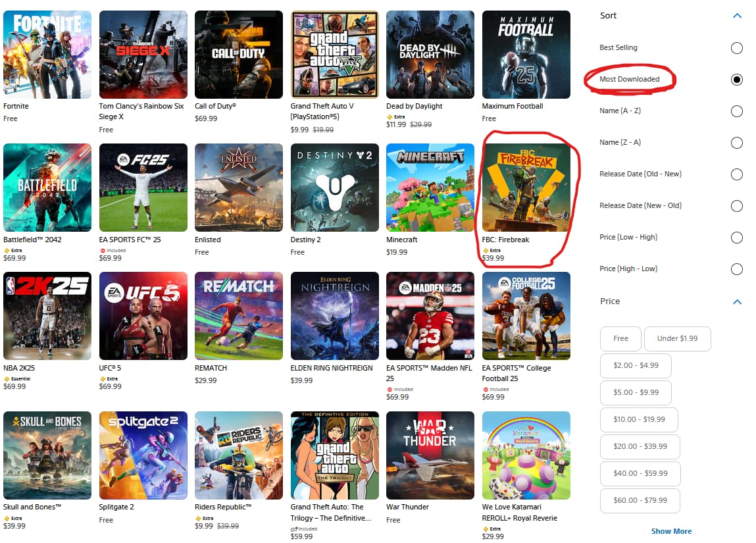Open Maximum Football cover
The height and width of the screenshot is (543, 756).
click(526, 55)
